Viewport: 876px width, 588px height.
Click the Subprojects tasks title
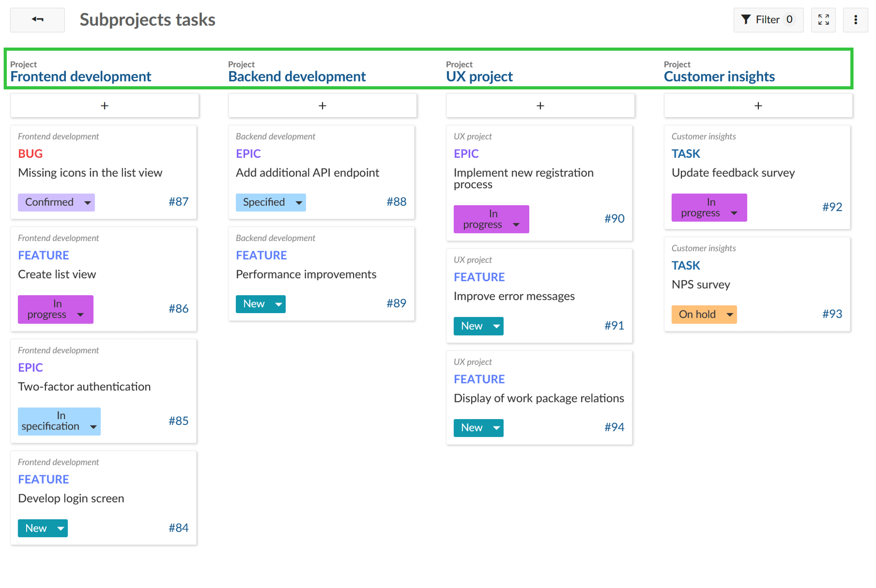click(147, 19)
